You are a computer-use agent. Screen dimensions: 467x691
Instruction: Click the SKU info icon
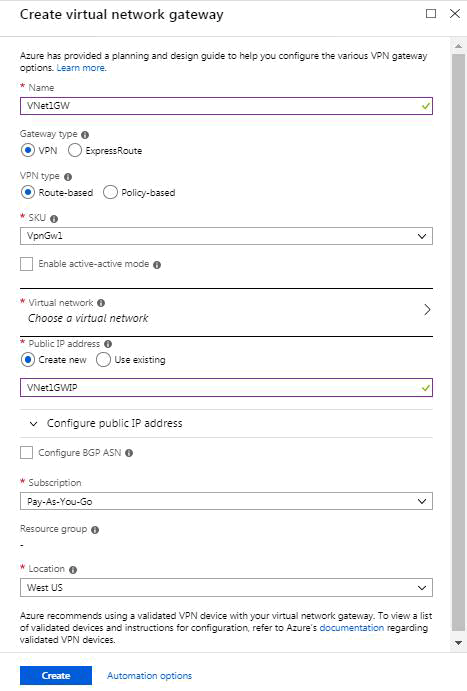54,219
